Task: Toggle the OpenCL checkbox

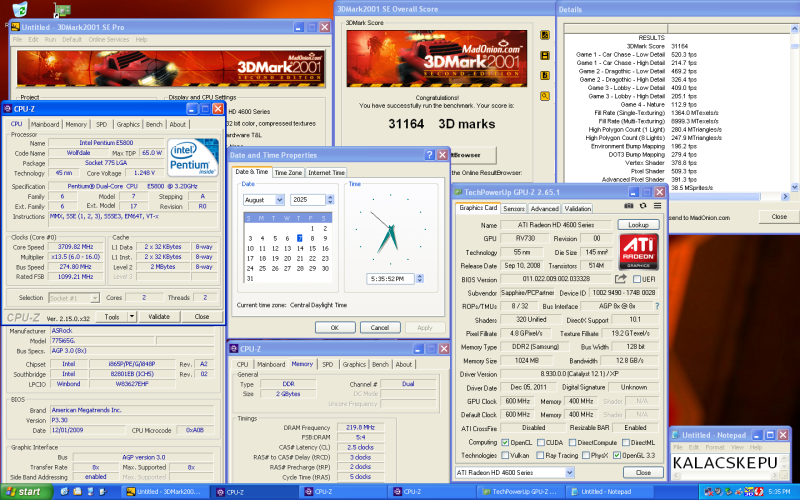Action: (x=505, y=442)
